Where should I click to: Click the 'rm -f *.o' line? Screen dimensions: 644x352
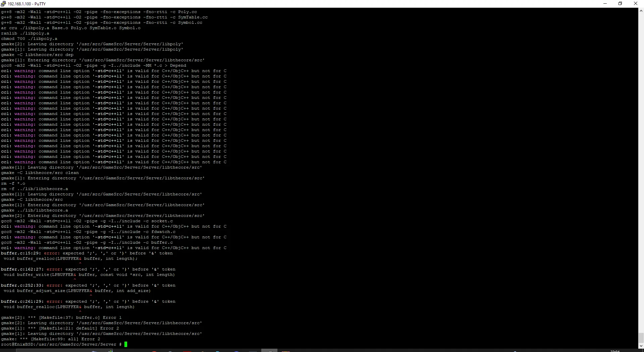click(13, 183)
